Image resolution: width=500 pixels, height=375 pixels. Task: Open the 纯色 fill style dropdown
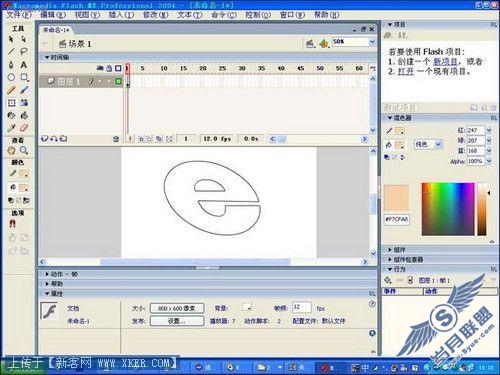coord(439,144)
